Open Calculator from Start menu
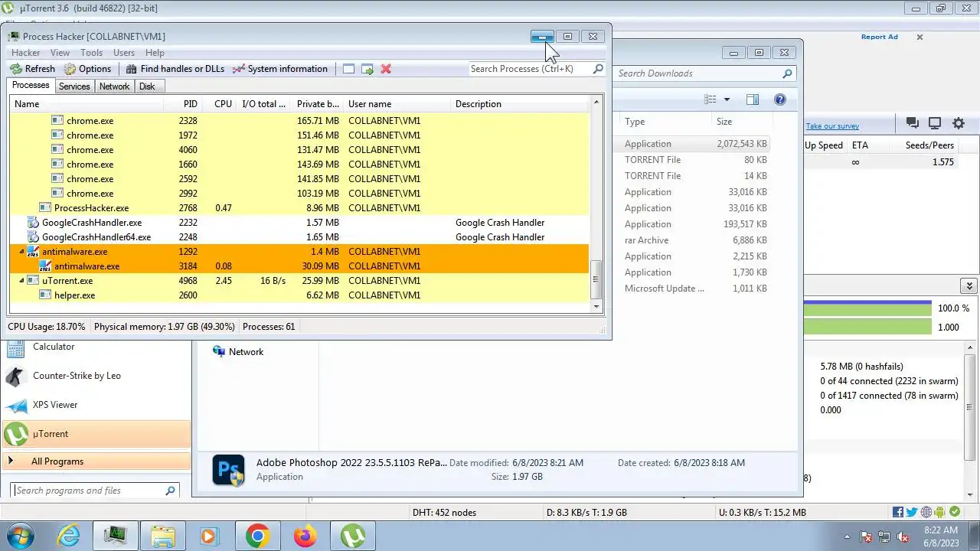 click(x=96, y=347)
